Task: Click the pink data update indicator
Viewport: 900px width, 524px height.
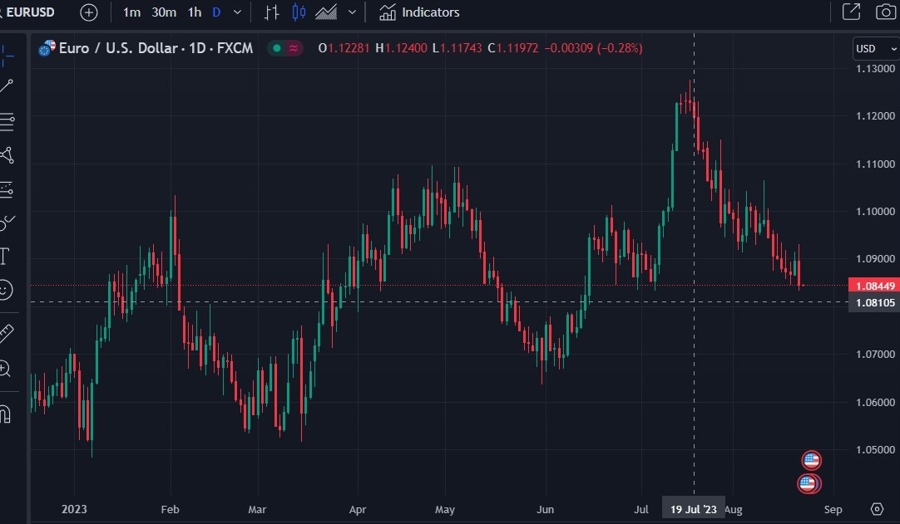Action: click(x=293, y=48)
